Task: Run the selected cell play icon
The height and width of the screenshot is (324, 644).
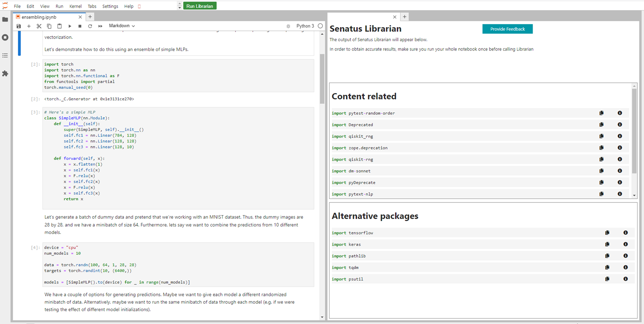Action: [x=70, y=26]
